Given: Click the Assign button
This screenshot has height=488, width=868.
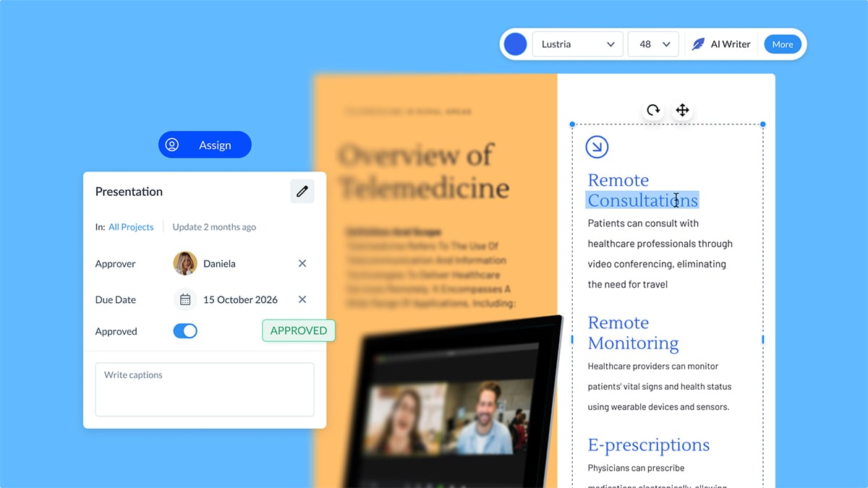Looking at the screenshot, I should [205, 145].
